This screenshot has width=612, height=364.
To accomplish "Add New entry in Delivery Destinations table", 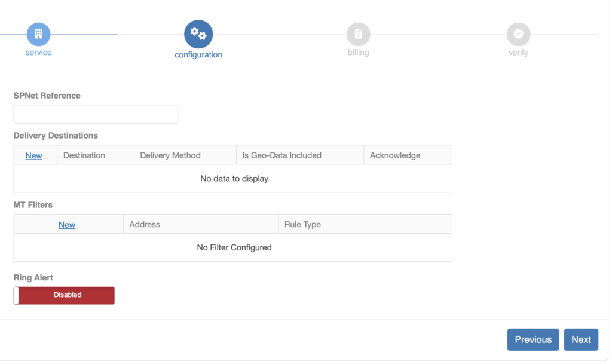I will click(34, 155).
